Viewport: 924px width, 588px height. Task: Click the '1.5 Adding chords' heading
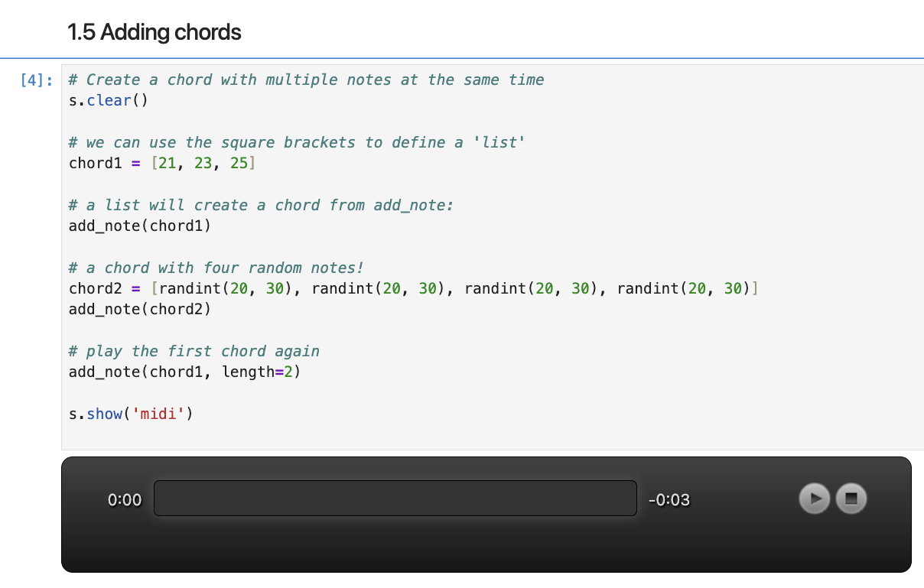(155, 32)
